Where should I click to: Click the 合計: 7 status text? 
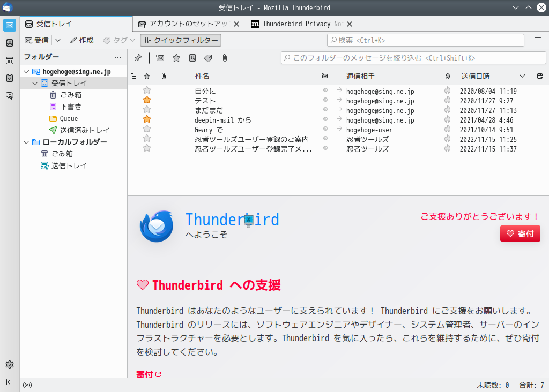pos(531,386)
